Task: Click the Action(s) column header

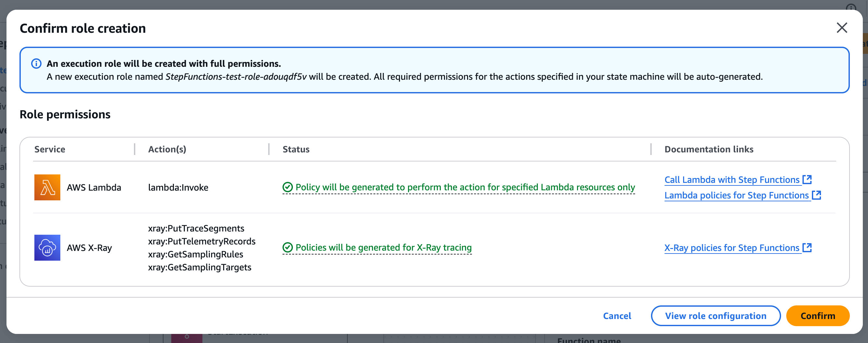Action: (167, 149)
